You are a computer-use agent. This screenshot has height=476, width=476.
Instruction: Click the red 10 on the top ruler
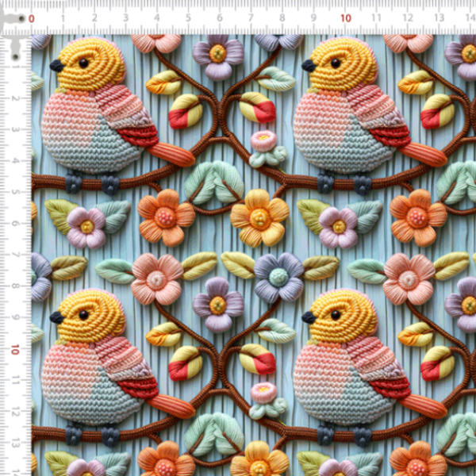point(345,17)
